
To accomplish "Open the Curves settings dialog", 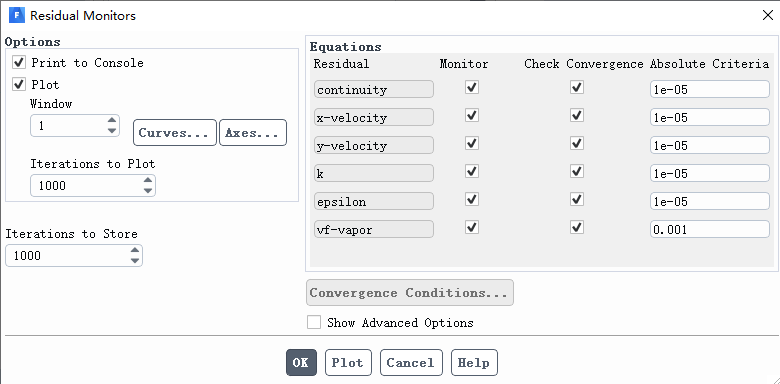I will (x=175, y=132).
